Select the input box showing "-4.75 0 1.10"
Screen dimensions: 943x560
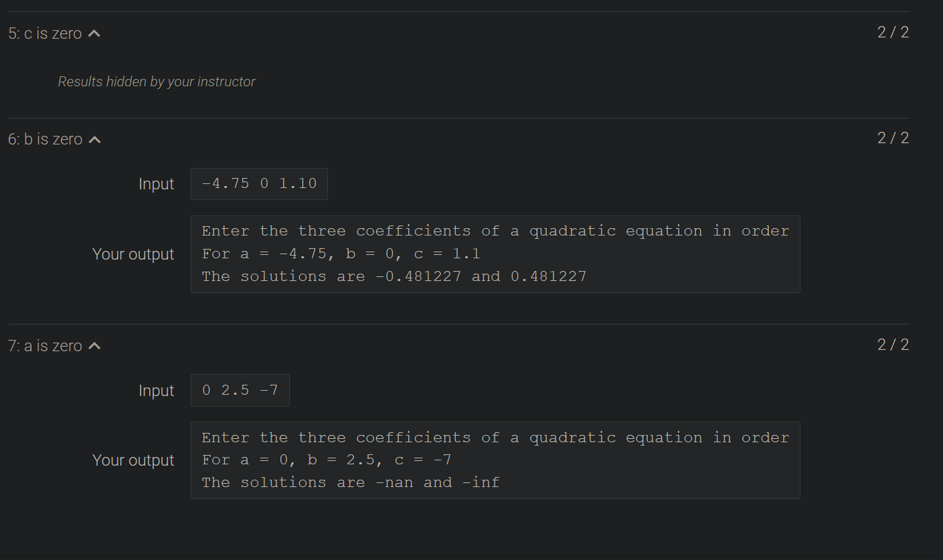pos(259,183)
